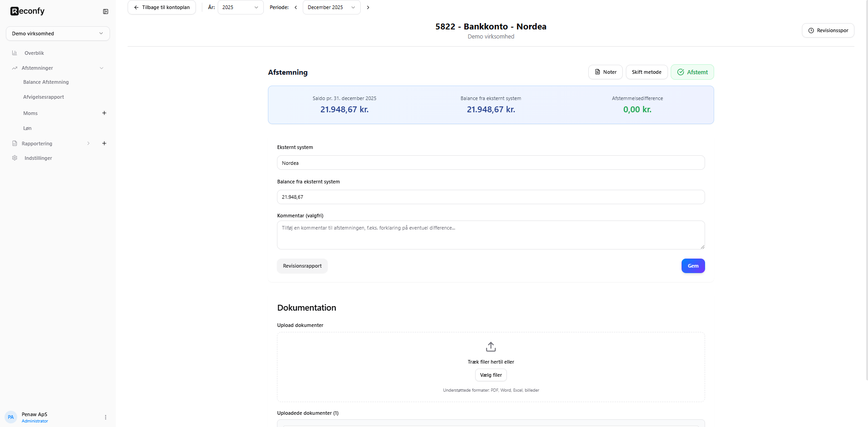Click 5822 - Bankkonto - Nordea heading
868x427 pixels.
point(491,27)
